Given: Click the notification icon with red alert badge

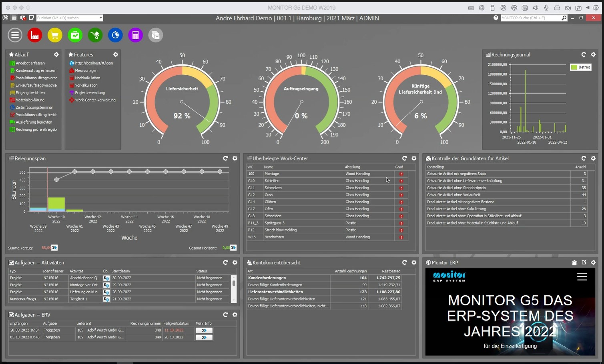Looking at the screenshot, I should 23,18.
